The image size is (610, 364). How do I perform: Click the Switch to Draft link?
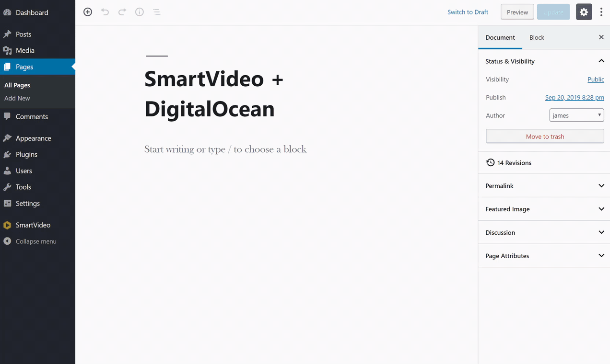tap(468, 11)
